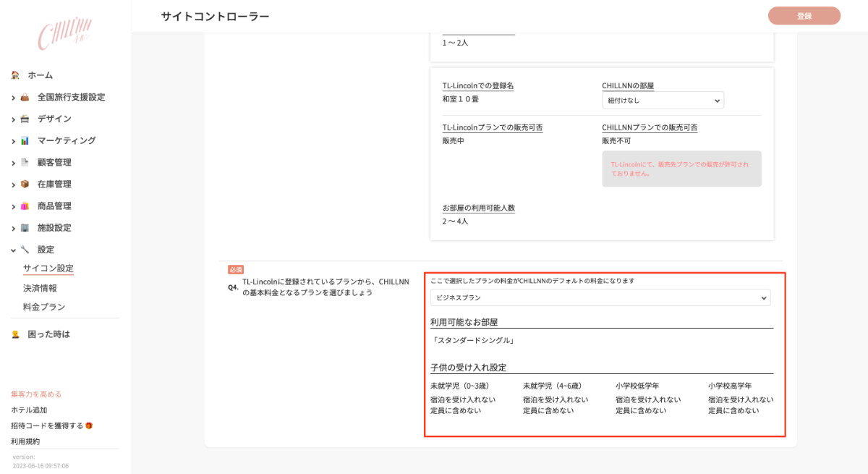Open the ビジネスプラン plan dropdown
868x474 pixels.
[600, 297]
